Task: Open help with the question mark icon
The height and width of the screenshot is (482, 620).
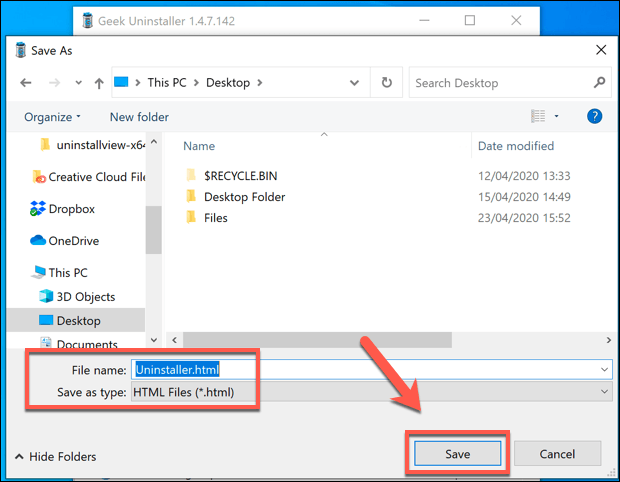Action: [x=595, y=116]
